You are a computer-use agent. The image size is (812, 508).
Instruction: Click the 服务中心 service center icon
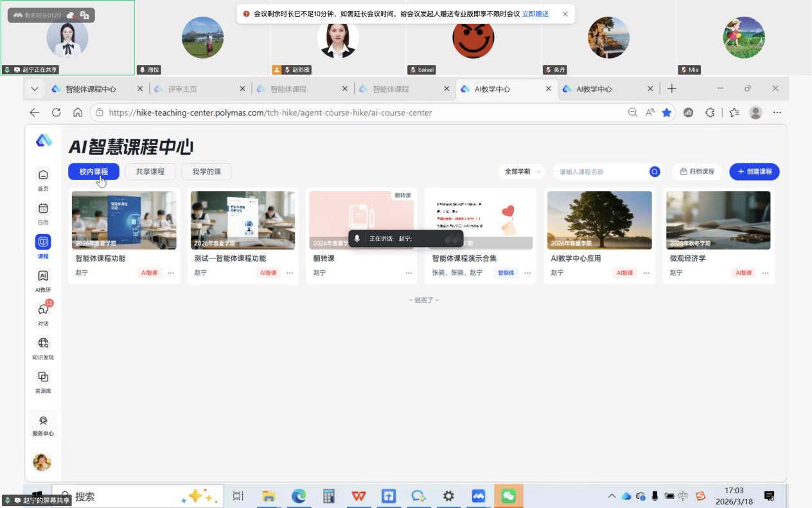[x=43, y=421]
